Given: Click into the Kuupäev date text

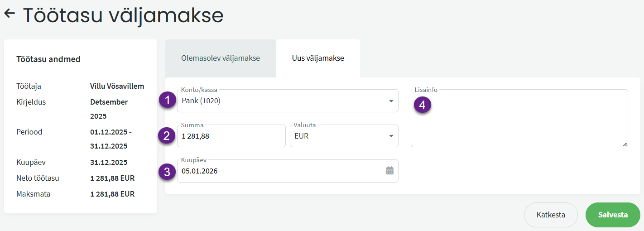Looking at the screenshot, I should [x=272, y=171].
